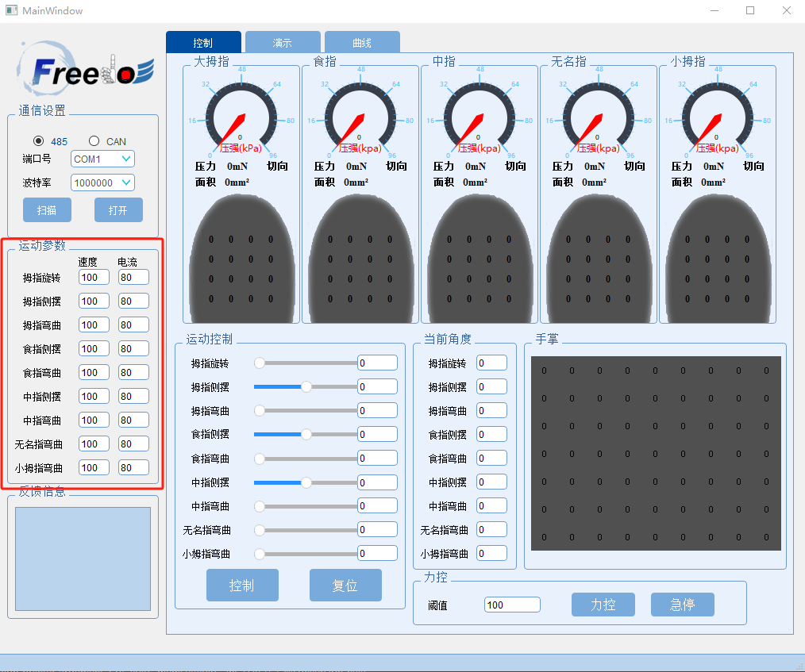Screen dimensions: 805x672
Task: Select the CAN communication radio button
Action: (94, 141)
